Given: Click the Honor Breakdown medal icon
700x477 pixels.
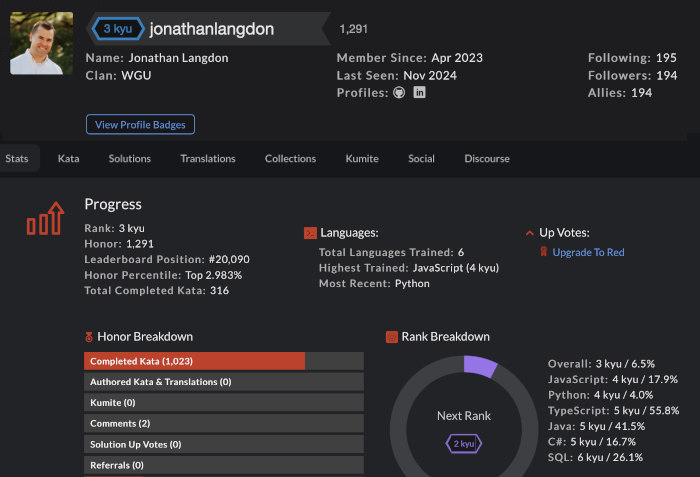Looking at the screenshot, I should [89, 337].
